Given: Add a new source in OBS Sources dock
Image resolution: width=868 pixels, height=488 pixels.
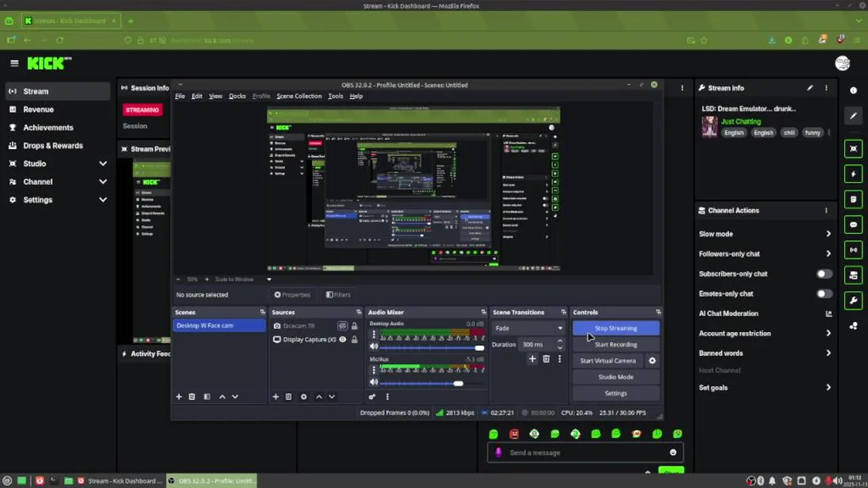Looking at the screenshot, I should click(x=275, y=396).
